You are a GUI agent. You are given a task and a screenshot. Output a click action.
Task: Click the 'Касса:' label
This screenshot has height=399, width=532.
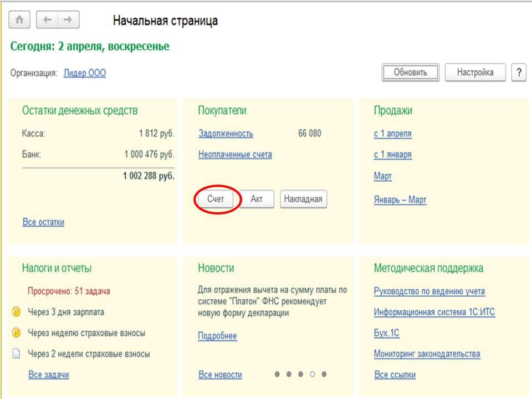[33, 134]
